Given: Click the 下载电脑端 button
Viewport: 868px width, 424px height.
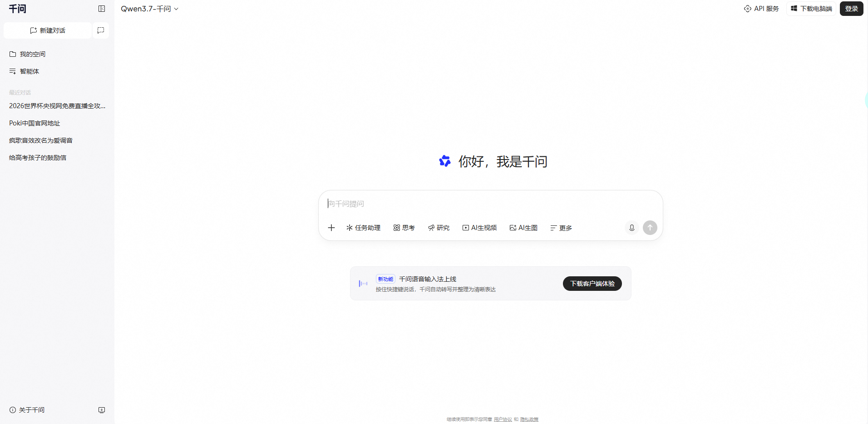Looking at the screenshot, I should coord(811,9).
